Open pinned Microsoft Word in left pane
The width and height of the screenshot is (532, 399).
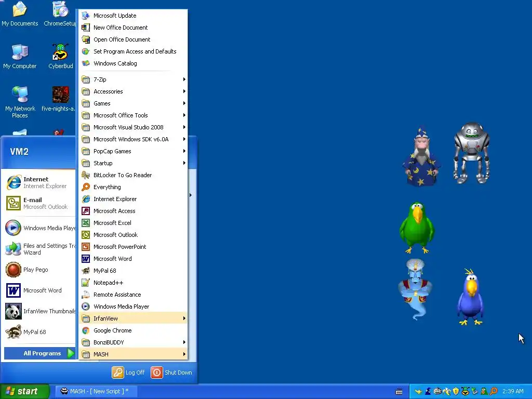coord(39,290)
